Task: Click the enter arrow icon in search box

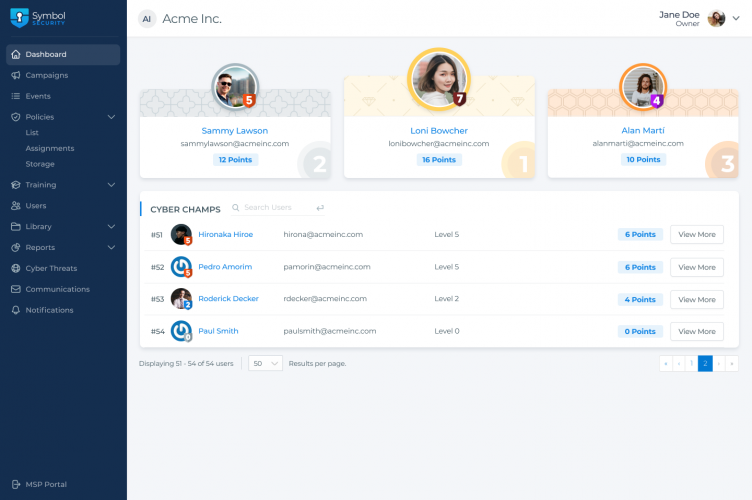Action: coord(320,208)
